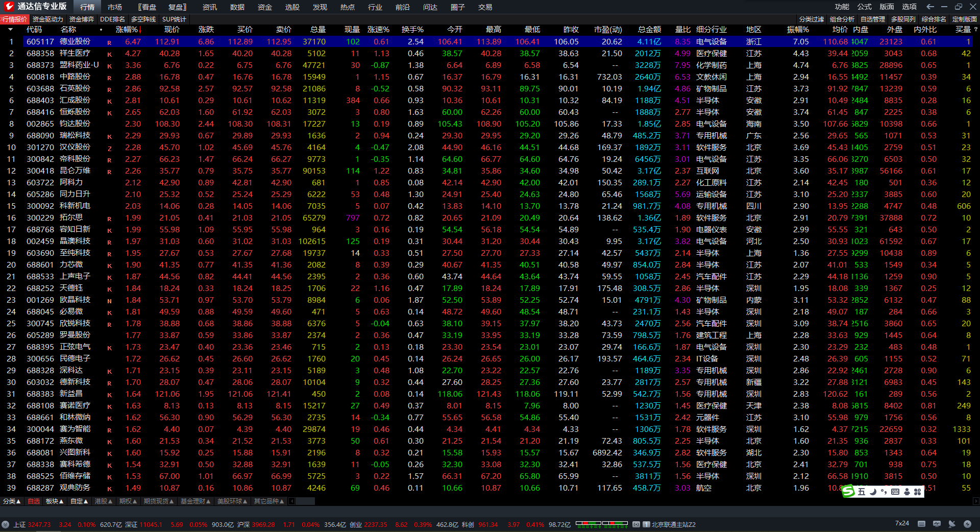Open the 市场 menu
Screen dimensions: 980x532
click(x=115, y=7)
